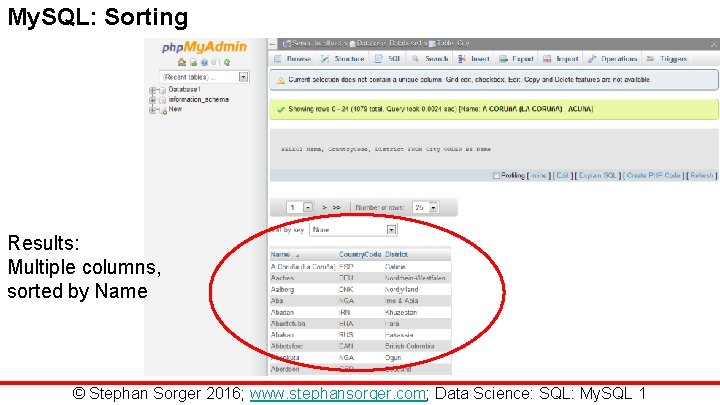This screenshot has width=720, height=405.
Task: Open the Triggers tab
Action: point(667,59)
